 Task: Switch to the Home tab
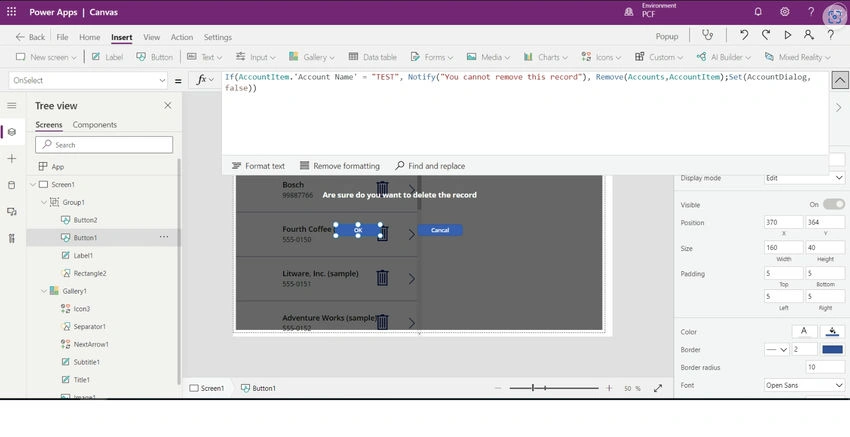tap(89, 37)
